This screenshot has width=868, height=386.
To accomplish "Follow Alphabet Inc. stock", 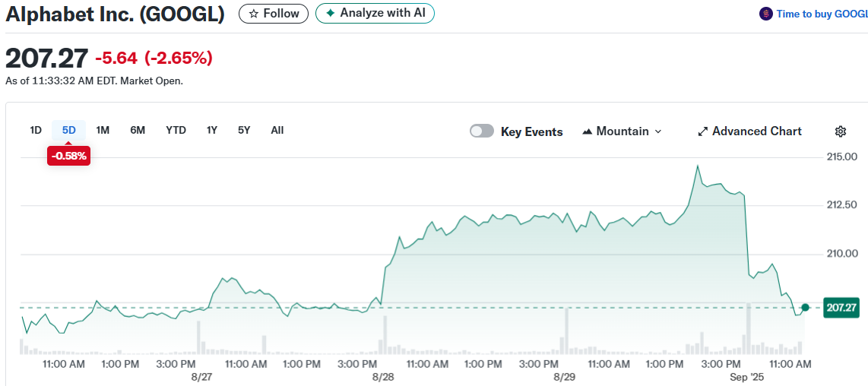I will tap(274, 13).
